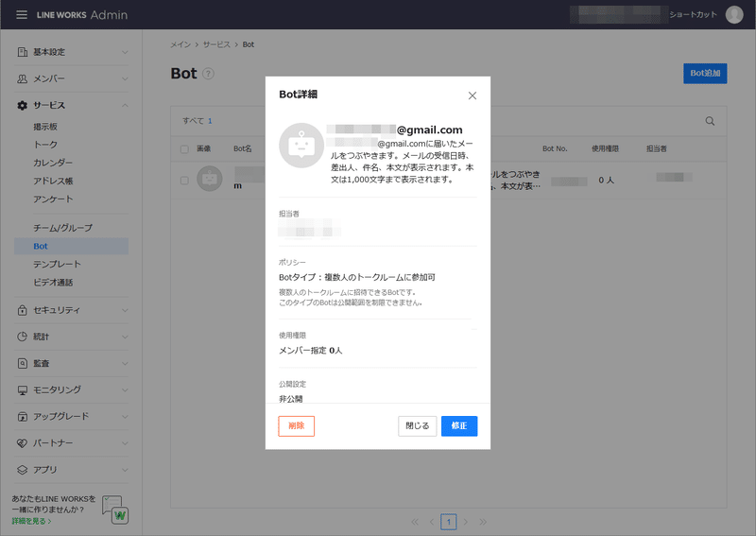Open チーム/グループ in the sidebar

(x=62, y=227)
